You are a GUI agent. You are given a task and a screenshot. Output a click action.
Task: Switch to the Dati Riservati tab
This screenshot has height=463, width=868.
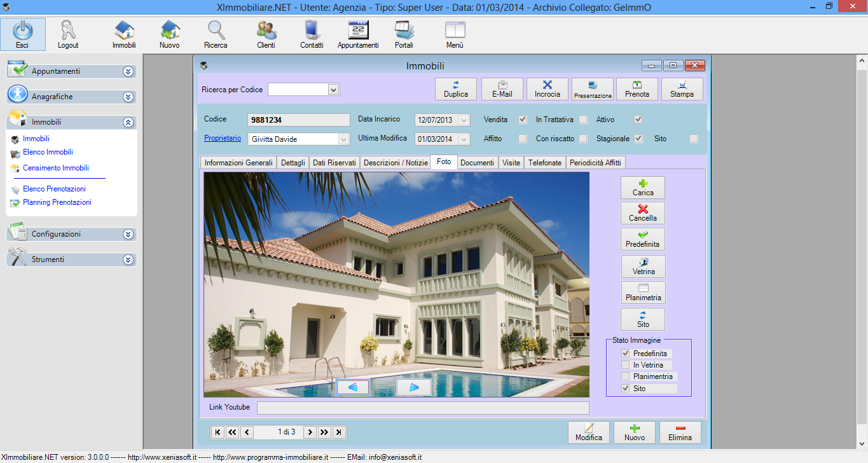(334, 163)
